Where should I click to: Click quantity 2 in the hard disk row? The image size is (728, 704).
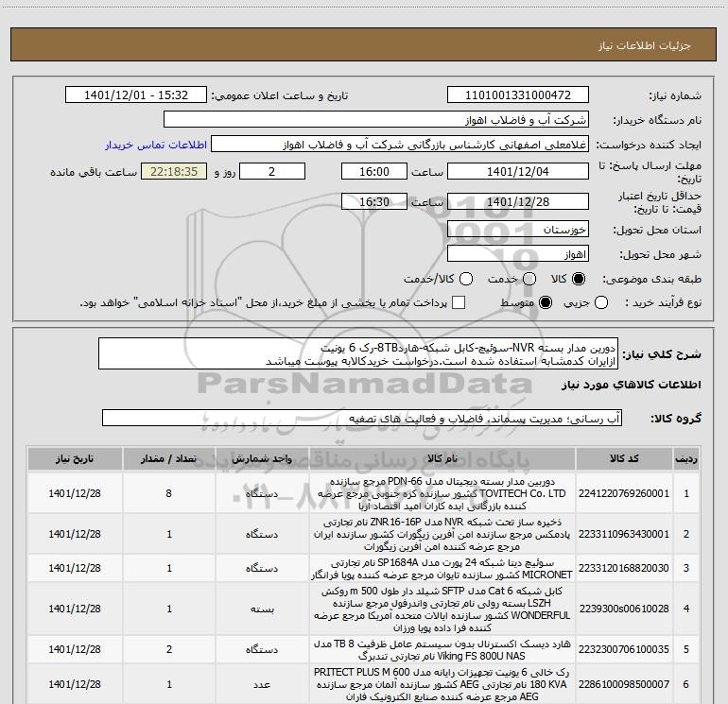pyautogui.click(x=169, y=649)
